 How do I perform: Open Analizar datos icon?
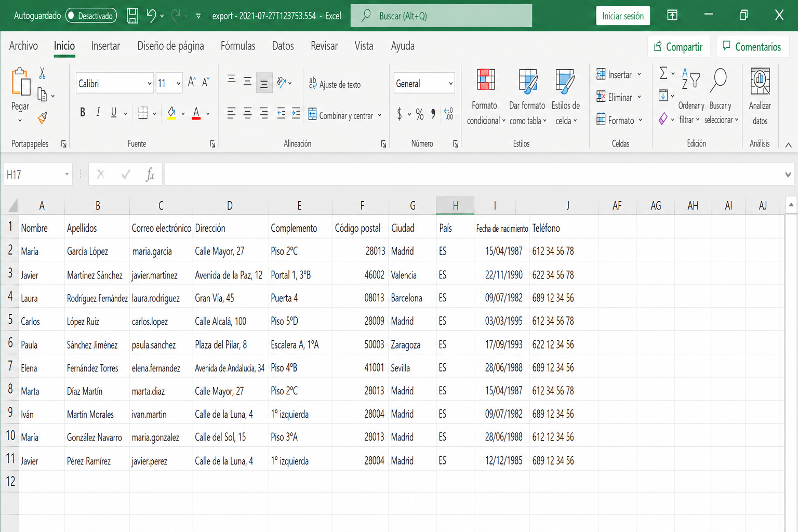(x=760, y=81)
